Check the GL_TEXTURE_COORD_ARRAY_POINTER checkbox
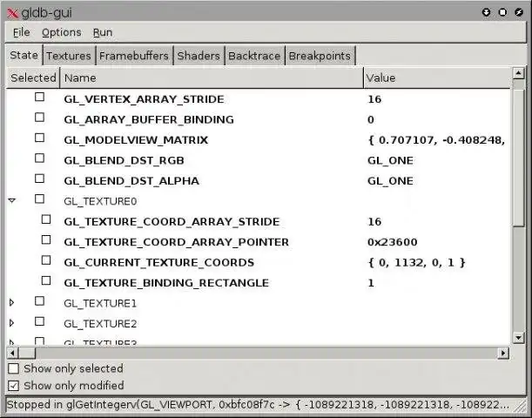532x418 pixels. pos(46,239)
